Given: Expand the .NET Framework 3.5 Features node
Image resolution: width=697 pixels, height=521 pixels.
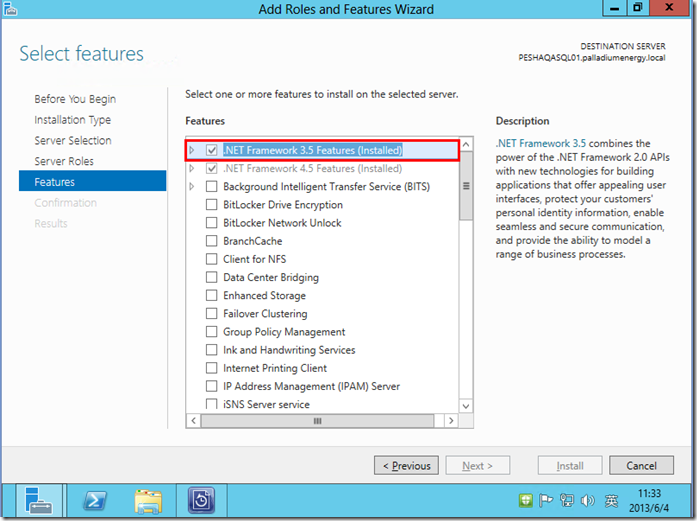Looking at the screenshot, I should (192, 150).
